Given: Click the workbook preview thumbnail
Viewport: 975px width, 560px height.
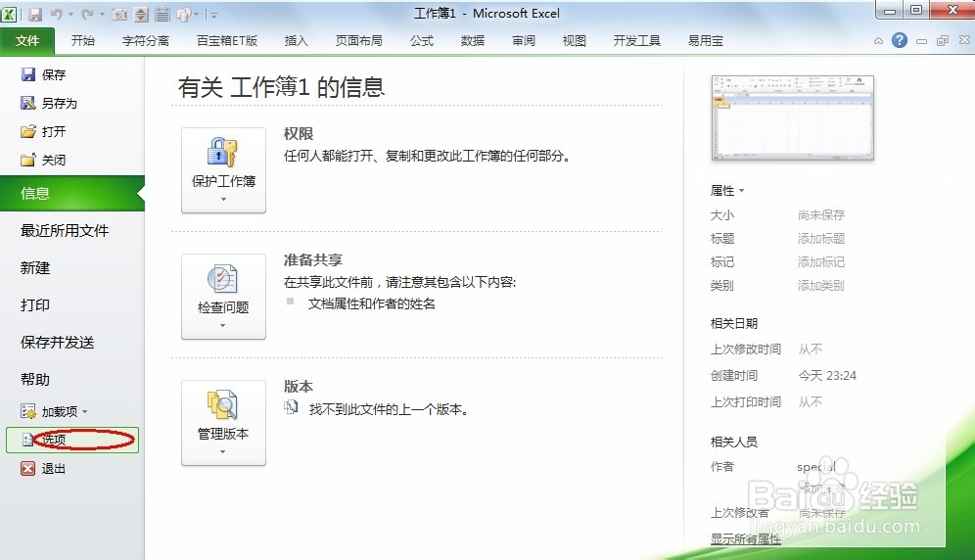Looking at the screenshot, I should (x=792, y=117).
